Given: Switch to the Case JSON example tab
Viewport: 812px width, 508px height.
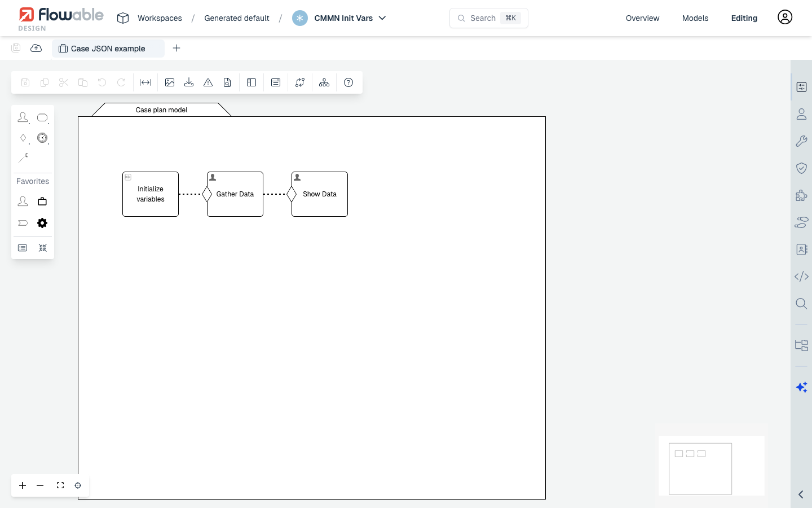Looking at the screenshot, I should 108,49.
